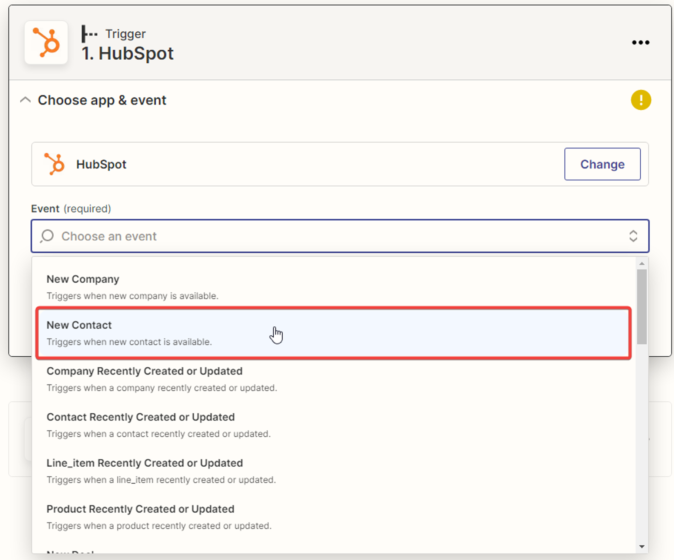Select Company Recently Created or Updated
This screenshot has width=674, height=560.
pos(334,379)
